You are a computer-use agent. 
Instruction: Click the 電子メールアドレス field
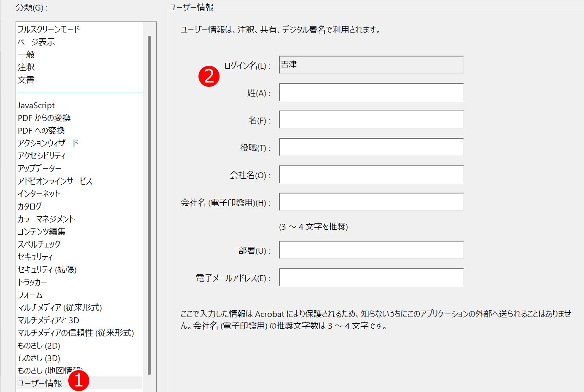[x=371, y=278]
